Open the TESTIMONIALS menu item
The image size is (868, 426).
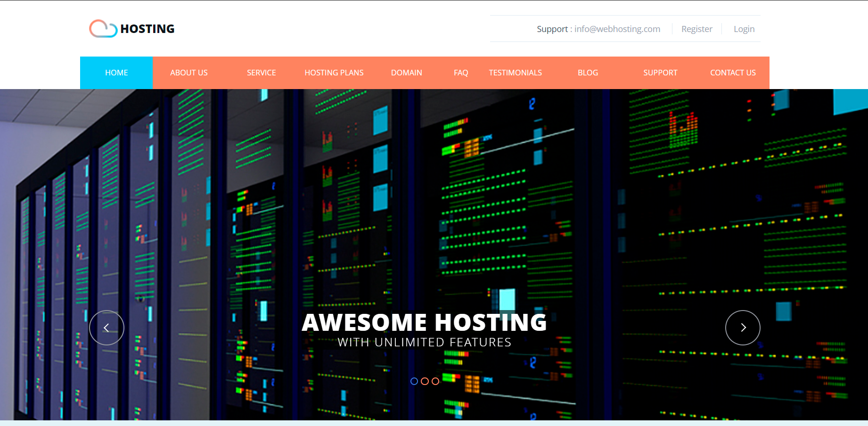point(516,73)
